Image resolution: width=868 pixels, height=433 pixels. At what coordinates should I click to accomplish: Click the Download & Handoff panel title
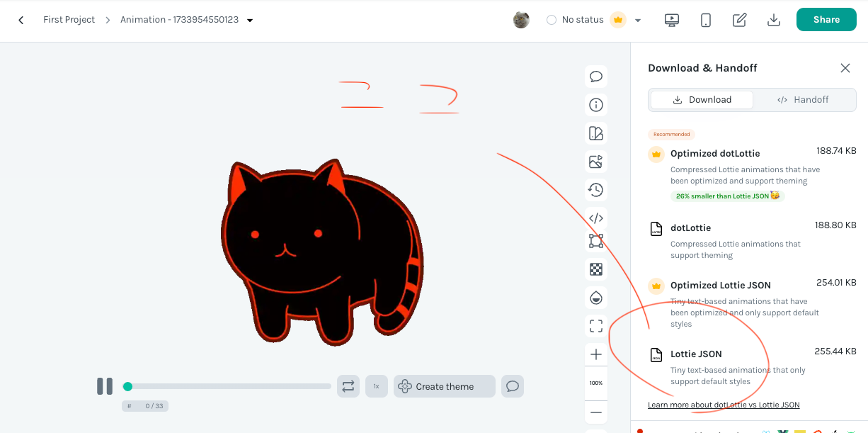[x=702, y=68]
